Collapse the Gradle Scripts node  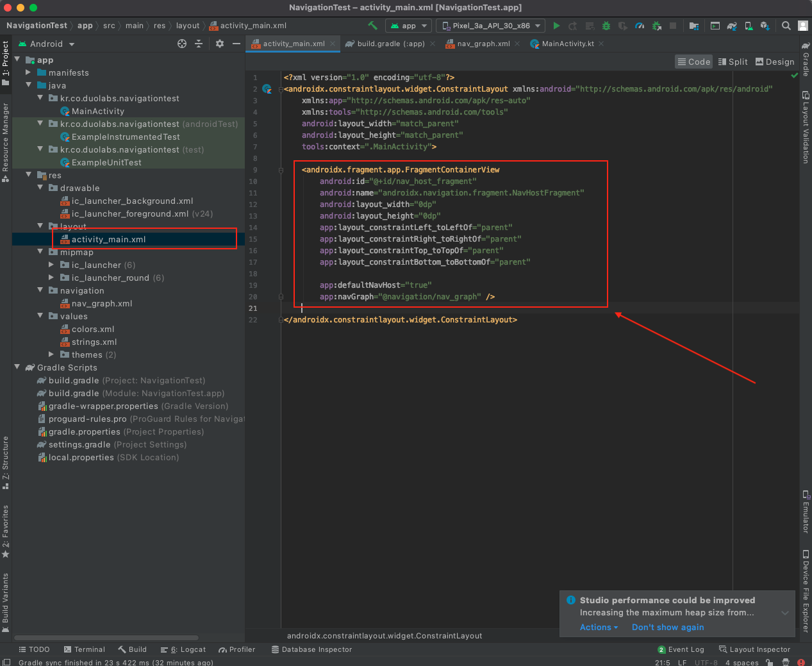(x=17, y=367)
